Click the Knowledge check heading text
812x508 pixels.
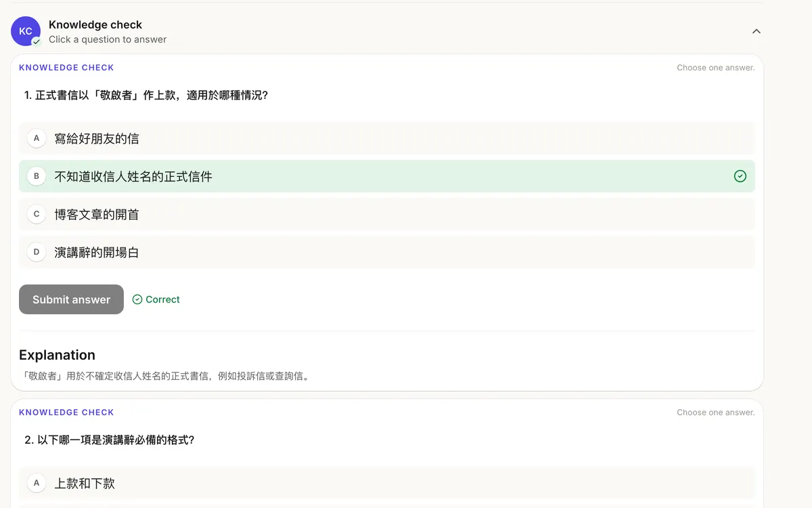(x=95, y=24)
